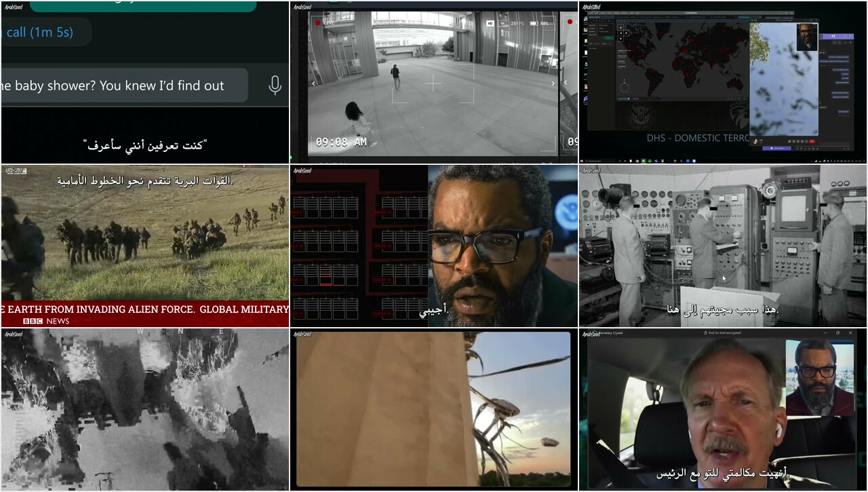Viewport: 868px width, 492px height.
Task: Open the 'call (1m 5s)' chat bubble
Action: point(45,32)
